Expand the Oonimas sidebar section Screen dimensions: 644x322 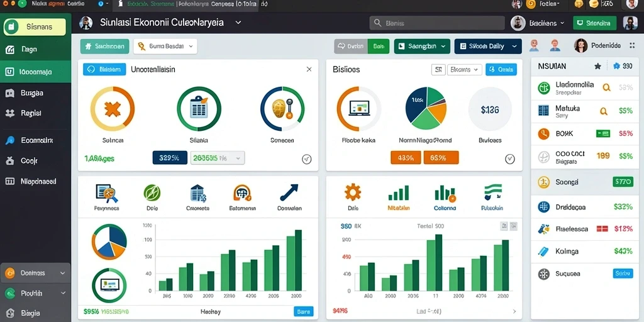tap(35, 273)
